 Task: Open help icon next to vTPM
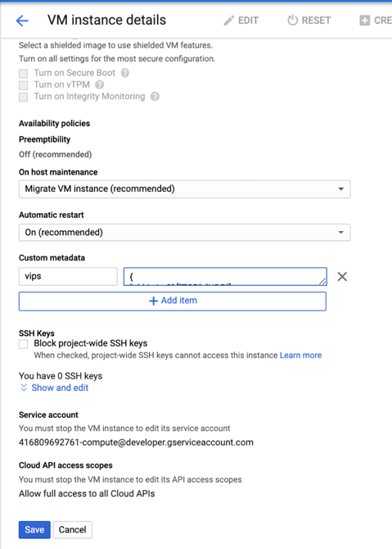coord(99,84)
